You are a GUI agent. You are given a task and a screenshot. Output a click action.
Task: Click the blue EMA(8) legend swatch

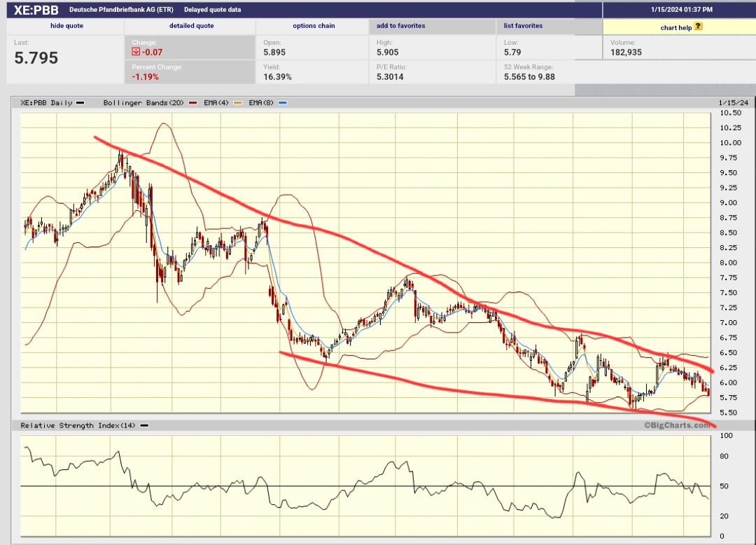pyautogui.click(x=283, y=103)
